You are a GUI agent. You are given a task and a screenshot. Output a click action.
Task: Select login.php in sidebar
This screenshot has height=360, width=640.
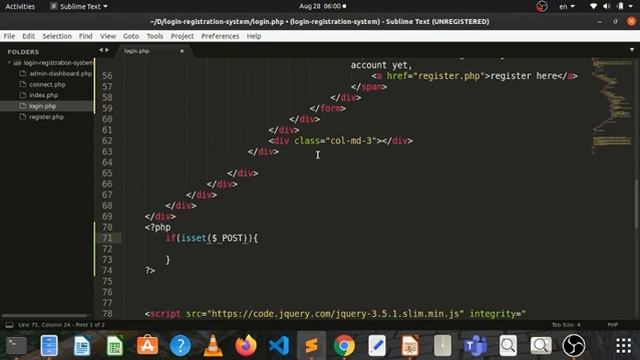pyautogui.click(x=42, y=106)
